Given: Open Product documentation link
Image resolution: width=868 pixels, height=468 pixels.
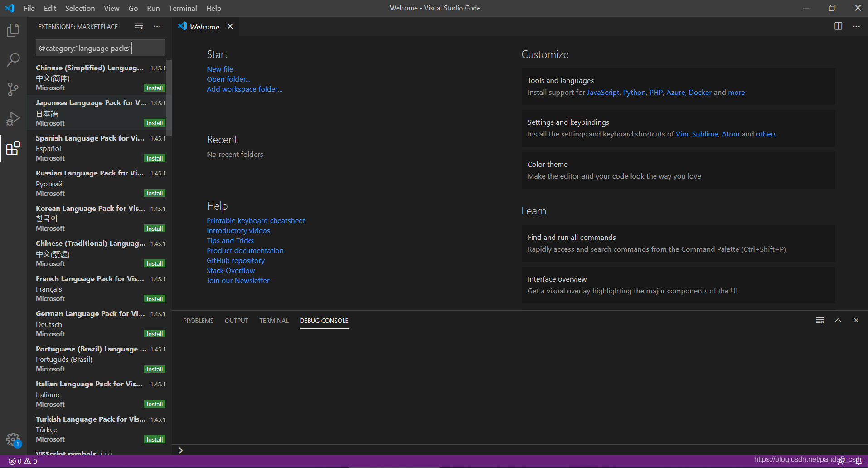Looking at the screenshot, I should click(x=245, y=250).
